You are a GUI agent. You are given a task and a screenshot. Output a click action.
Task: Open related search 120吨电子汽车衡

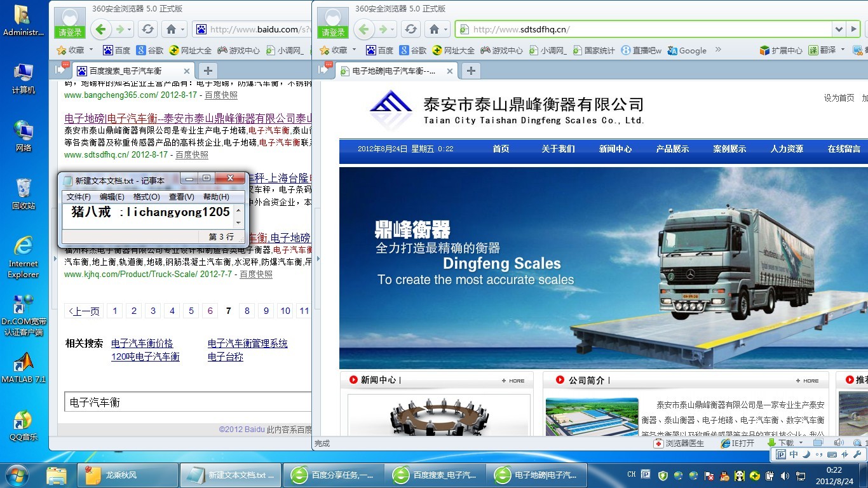click(146, 356)
